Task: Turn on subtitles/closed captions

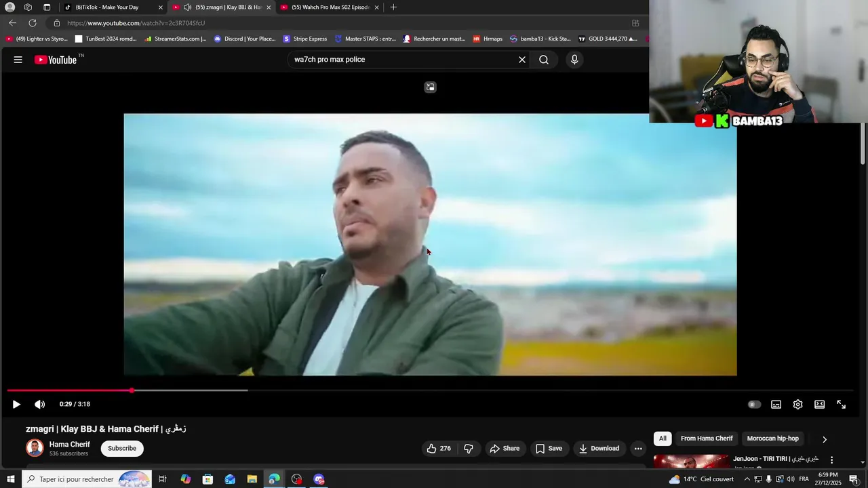Action: pos(776,404)
